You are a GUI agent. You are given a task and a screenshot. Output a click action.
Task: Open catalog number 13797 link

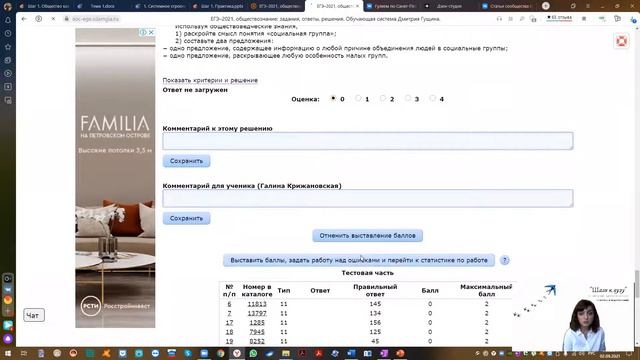coord(257,313)
